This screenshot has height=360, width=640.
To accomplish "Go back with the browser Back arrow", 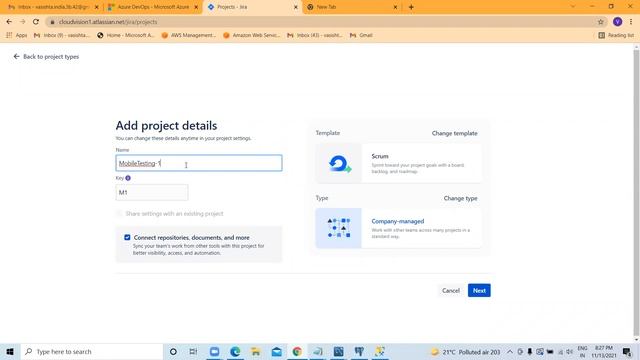I will pos(9,22).
